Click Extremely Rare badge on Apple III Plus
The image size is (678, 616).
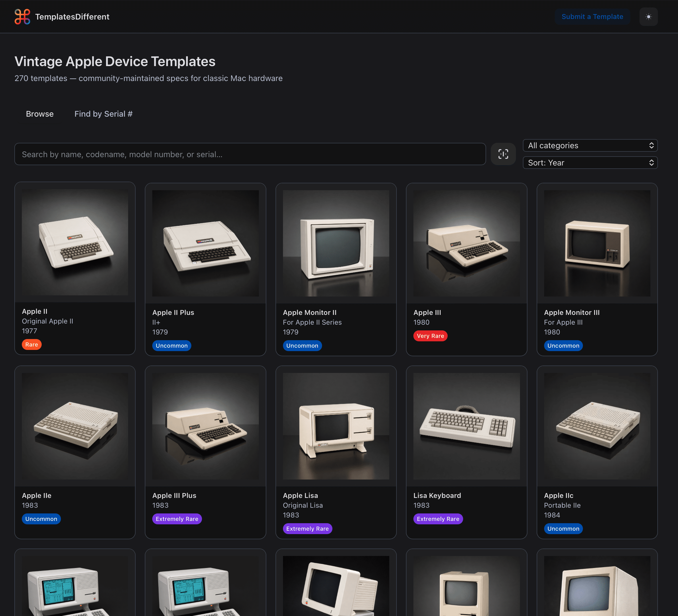point(177,519)
